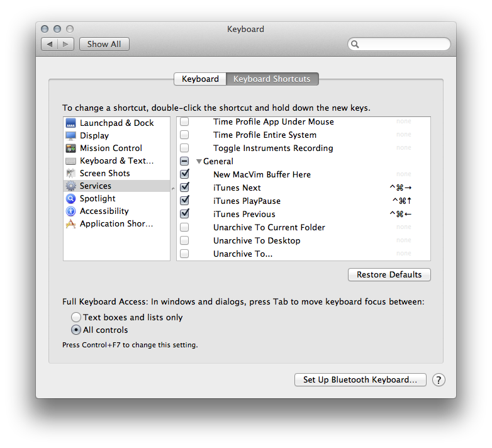492x448 pixels.
Task: Click the Spotlight magnifier icon
Action: click(70, 198)
